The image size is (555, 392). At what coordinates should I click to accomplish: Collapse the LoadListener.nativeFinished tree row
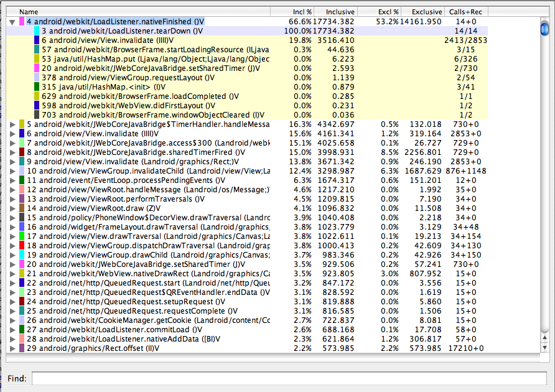pos(12,21)
